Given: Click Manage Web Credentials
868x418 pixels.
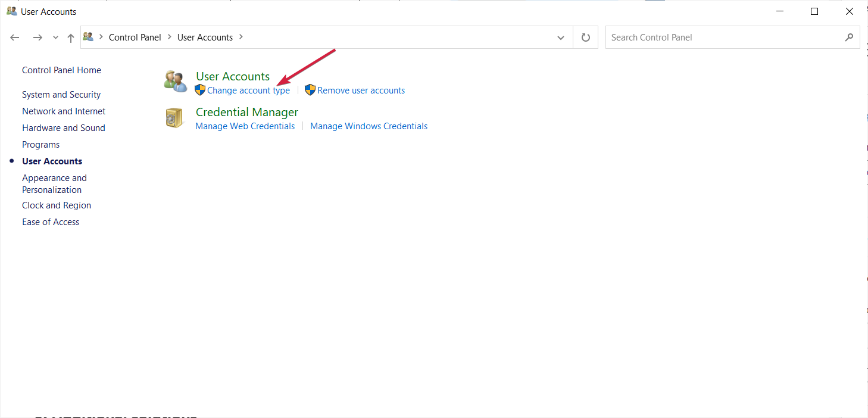Looking at the screenshot, I should [x=245, y=126].
